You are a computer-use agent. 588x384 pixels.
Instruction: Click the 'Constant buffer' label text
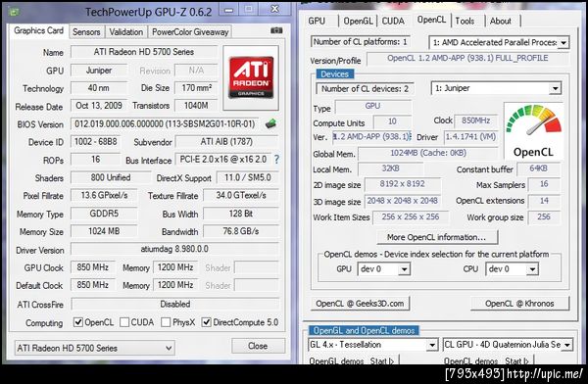(x=484, y=169)
